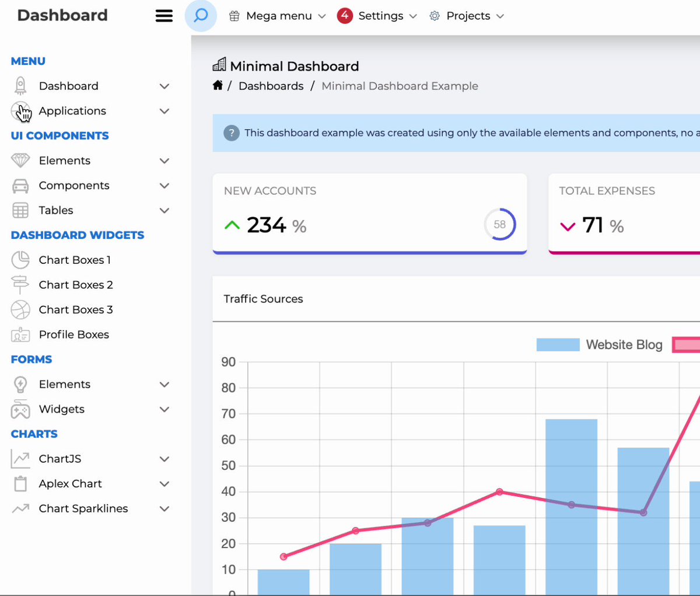Viewport: 700px width, 596px height.
Task: Open the Mega menu dropdown
Action: tap(277, 16)
